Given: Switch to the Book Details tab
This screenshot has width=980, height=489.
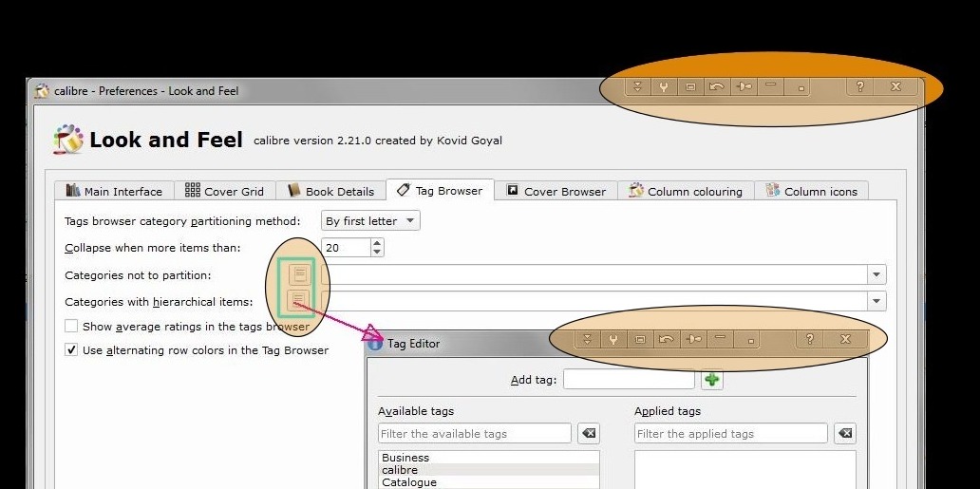Looking at the screenshot, I should (330, 191).
